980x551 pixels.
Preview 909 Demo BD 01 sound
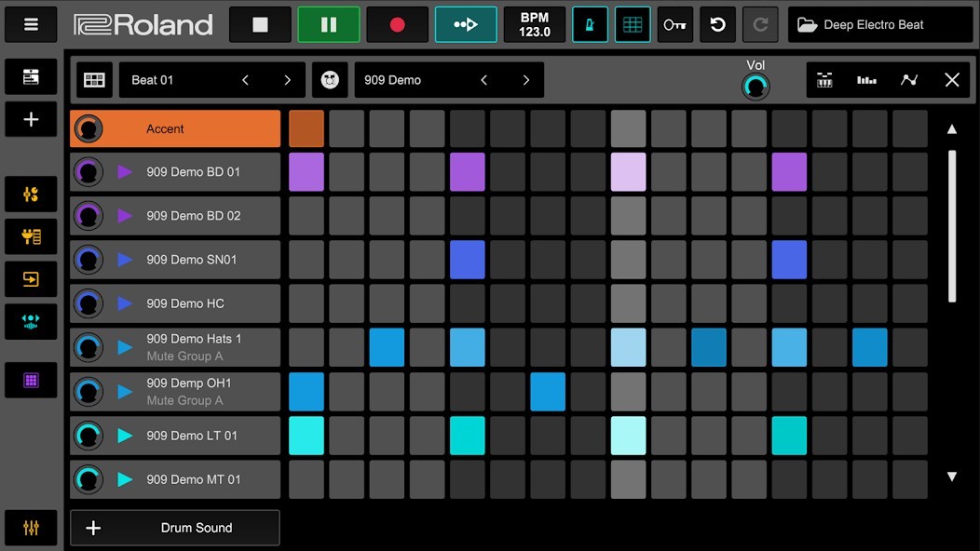point(125,172)
